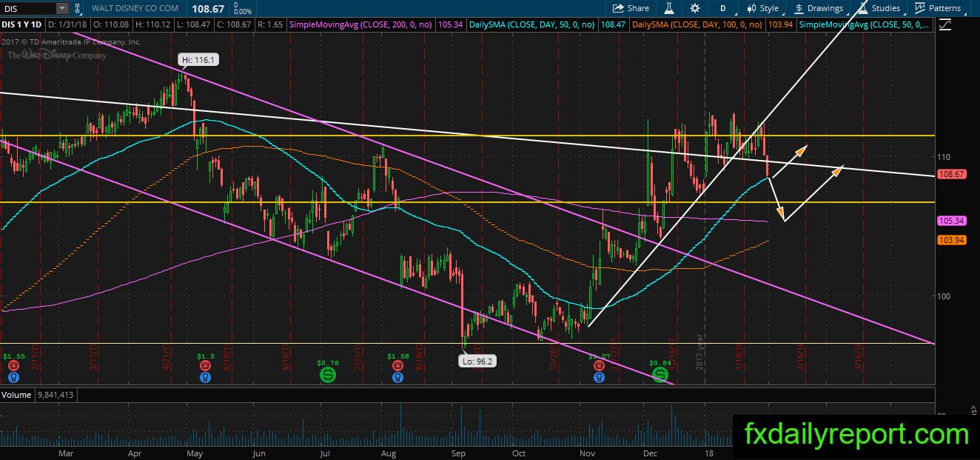Click the C: 108.67 close value
This screenshot has width=980, height=460.
click(x=232, y=25)
